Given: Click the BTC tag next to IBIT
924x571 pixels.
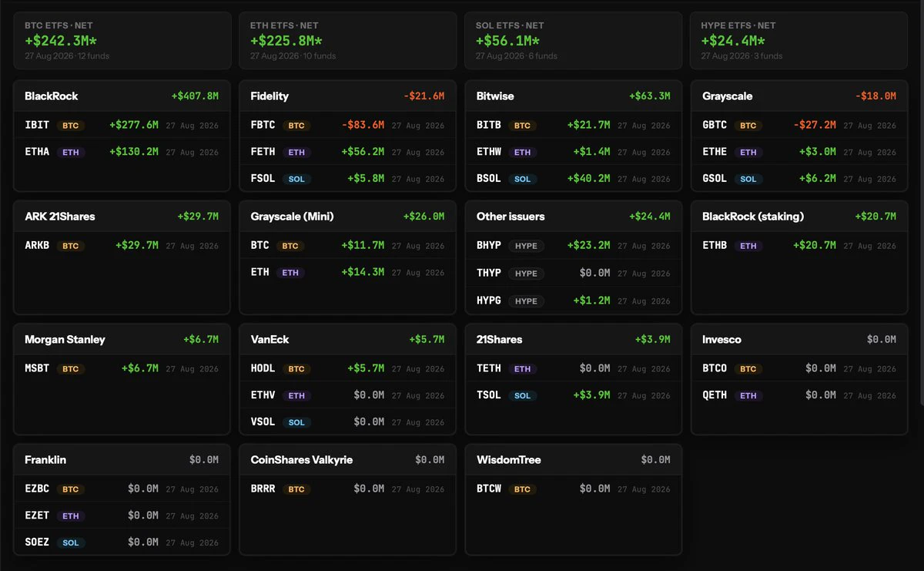Looking at the screenshot, I should point(71,126).
